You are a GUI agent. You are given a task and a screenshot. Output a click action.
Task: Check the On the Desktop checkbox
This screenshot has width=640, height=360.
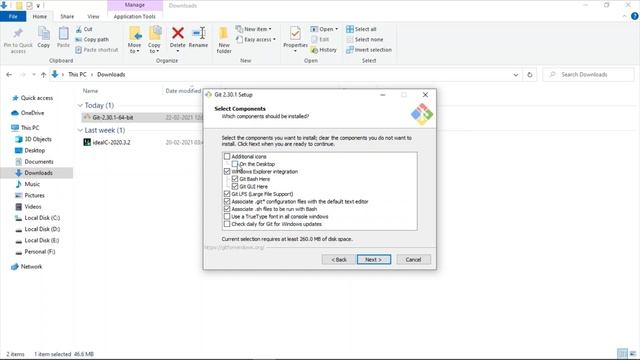pyautogui.click(x=235, y=164)
